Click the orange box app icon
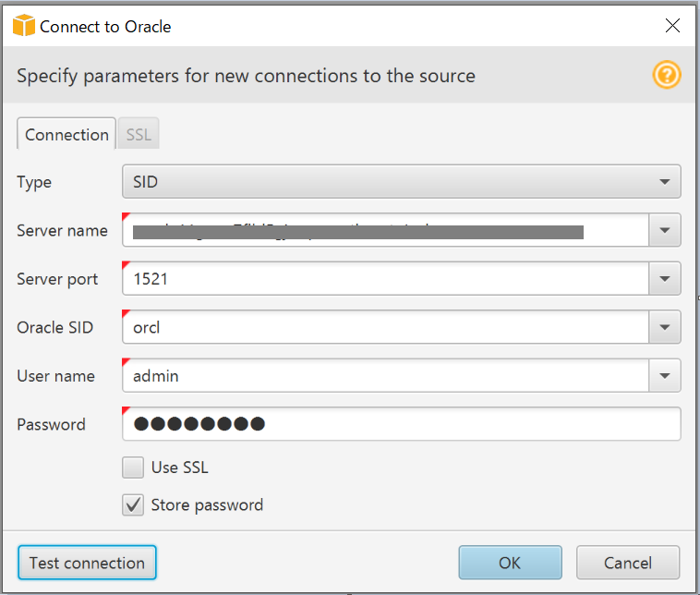The height and width of the screenshot is (595, 700). pyautogui.click(x=24, y=25)
